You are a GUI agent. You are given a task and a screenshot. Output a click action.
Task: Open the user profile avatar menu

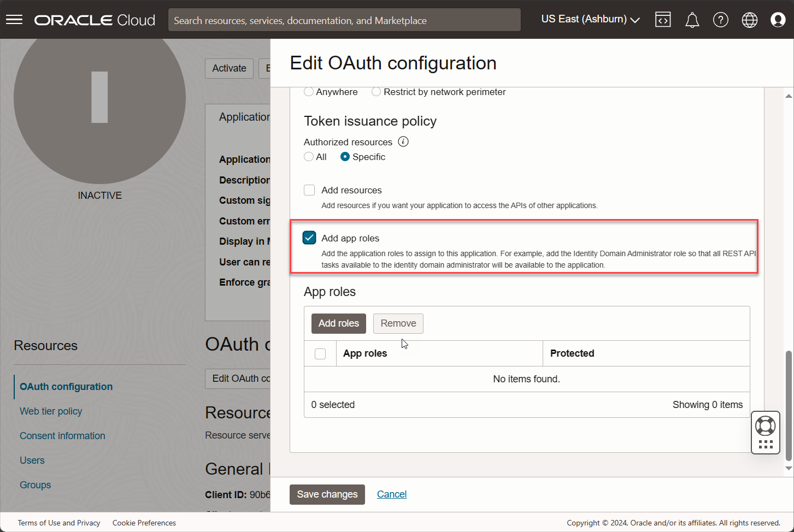pyautogui.click(x=778, y=20)
